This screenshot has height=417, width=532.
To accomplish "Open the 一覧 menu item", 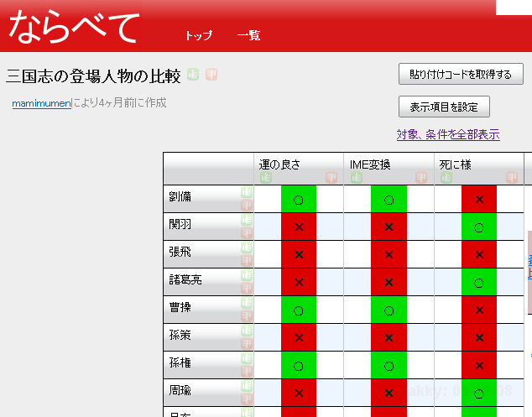I will click(x=248, y=35).
